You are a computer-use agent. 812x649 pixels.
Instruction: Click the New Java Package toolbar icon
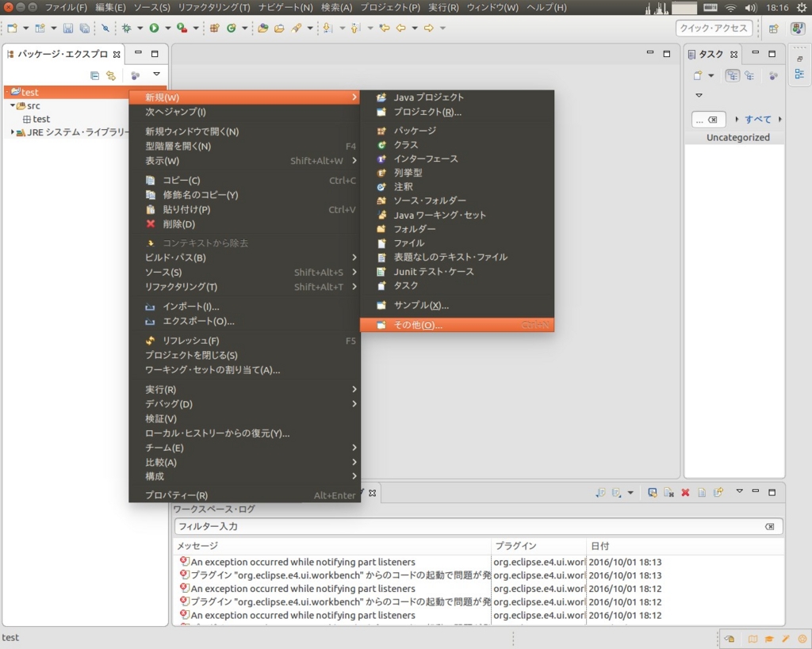point(214,29)
